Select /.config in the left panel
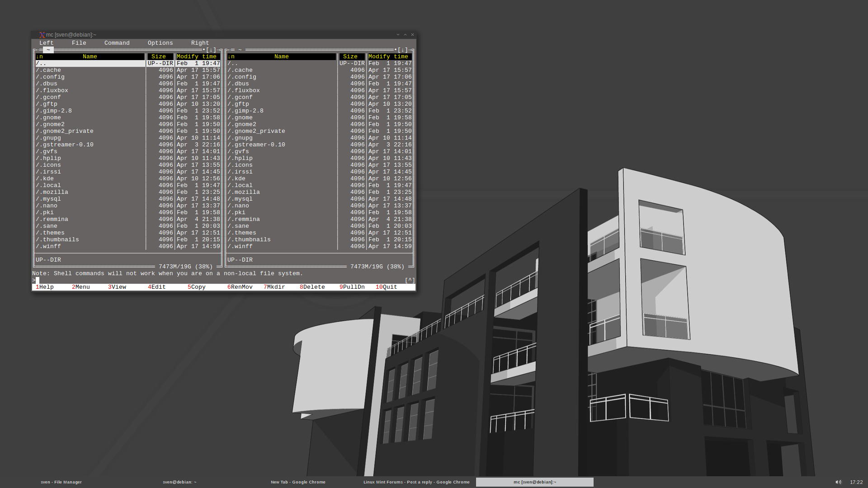The height and width of the screenshot is (488, 868). click(x=128, y=77)
